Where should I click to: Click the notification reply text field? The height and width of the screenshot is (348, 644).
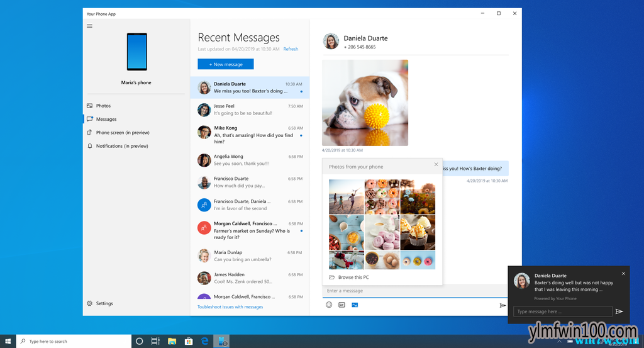563,312
